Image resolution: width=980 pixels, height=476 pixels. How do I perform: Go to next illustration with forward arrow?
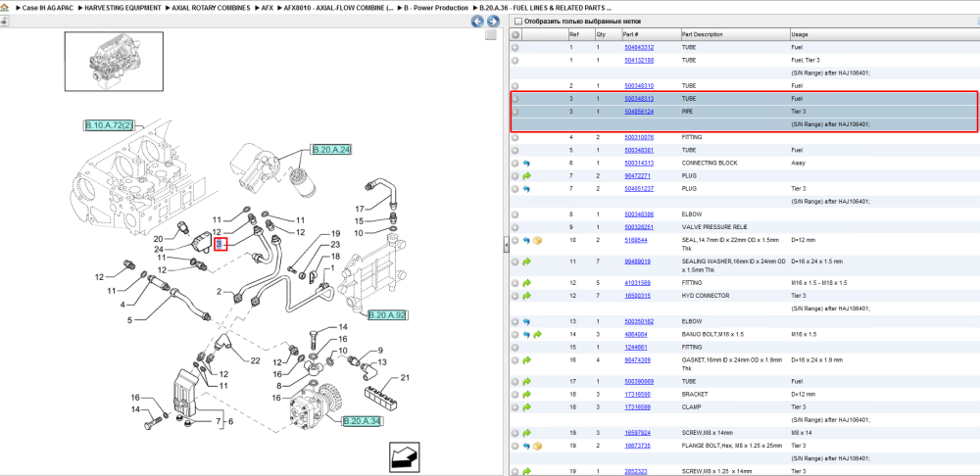491,22
